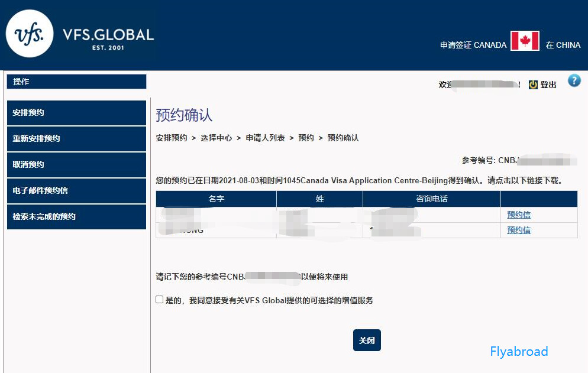Screen dimensions: 588x373
Task: Click the Canadian flag icon
Action: pyautogui.click(x=525, y=41)
